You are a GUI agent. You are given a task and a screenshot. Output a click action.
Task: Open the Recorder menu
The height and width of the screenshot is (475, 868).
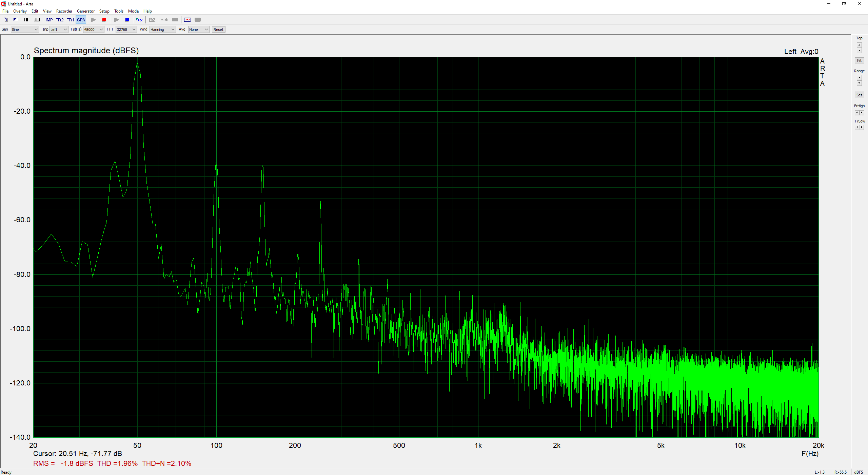(64, 11)
